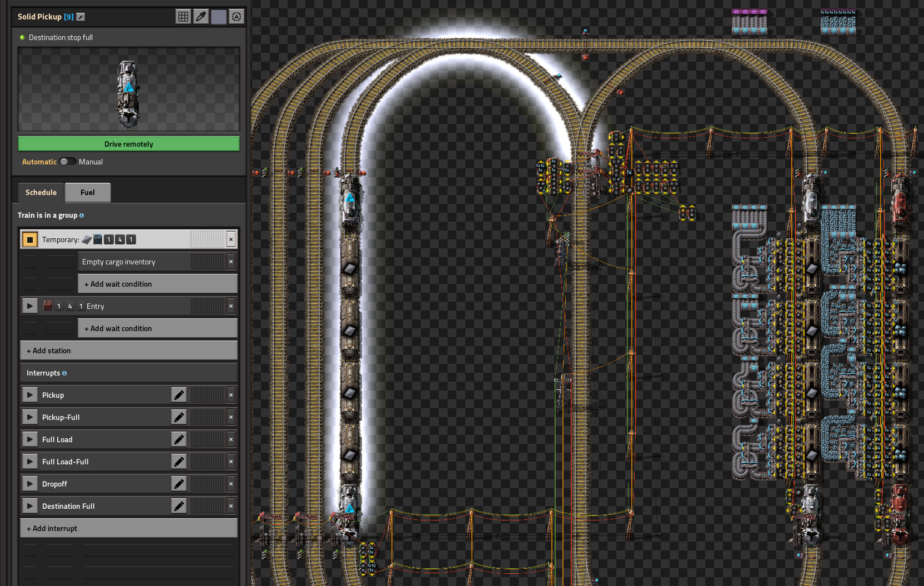Click the Destination Full interrupt label
Viewport: 924px width, 586px height.
click(x=68, y=506)
